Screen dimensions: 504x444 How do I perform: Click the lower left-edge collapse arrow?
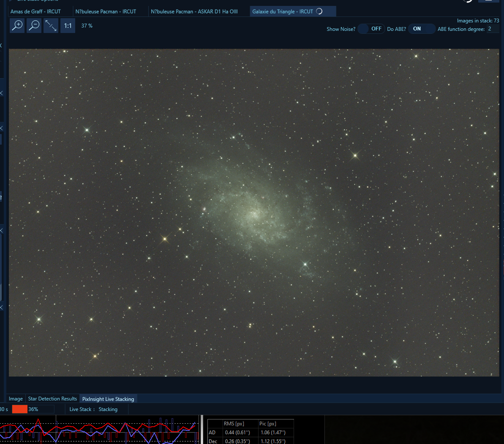[x=2, y=307]
